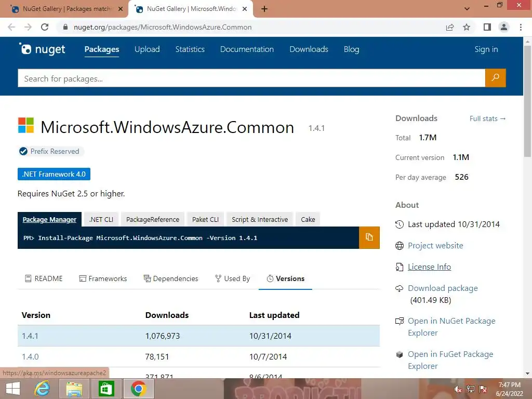Open Windows Store from taskbar
532x399 pixels.
click(106, 389)
